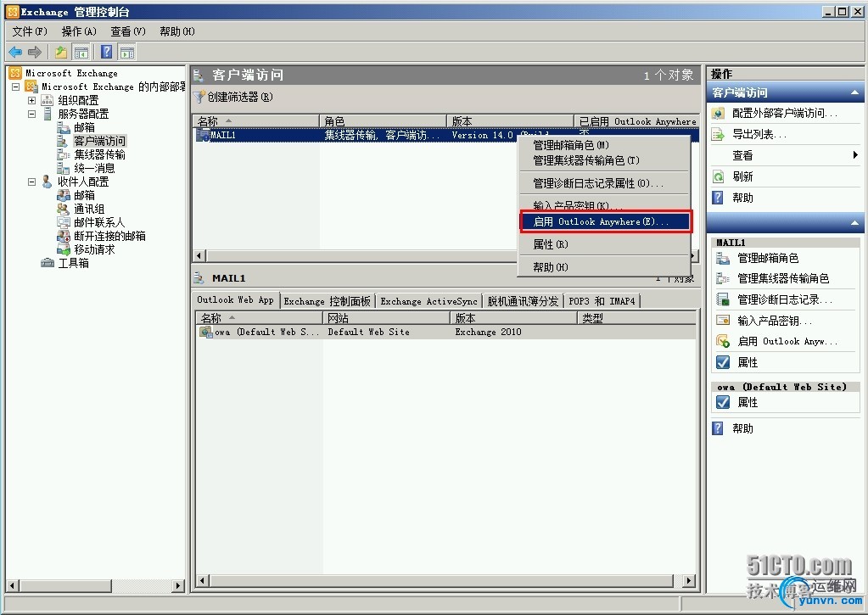Click the Up one level toolbar icon
The width and height of the screenshot is (868, 615).
coord(61,52)
